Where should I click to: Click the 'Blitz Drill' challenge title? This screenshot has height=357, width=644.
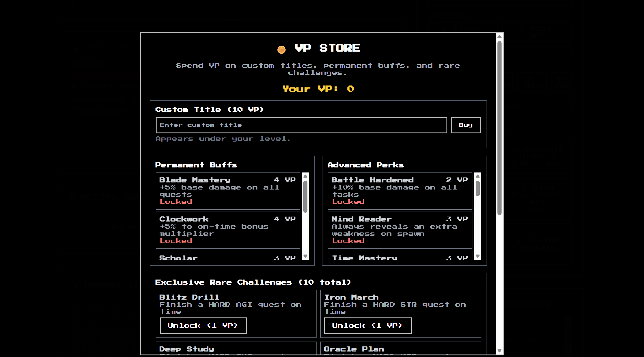(189, 297)
